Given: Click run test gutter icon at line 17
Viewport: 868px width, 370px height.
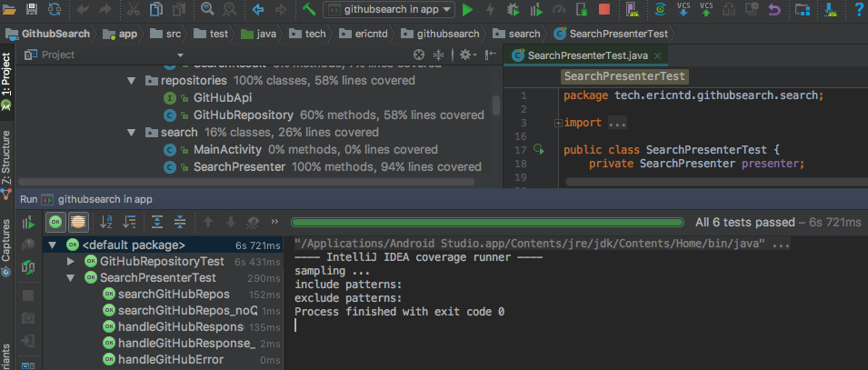Looking at the screenshot, I should point(539,149).
